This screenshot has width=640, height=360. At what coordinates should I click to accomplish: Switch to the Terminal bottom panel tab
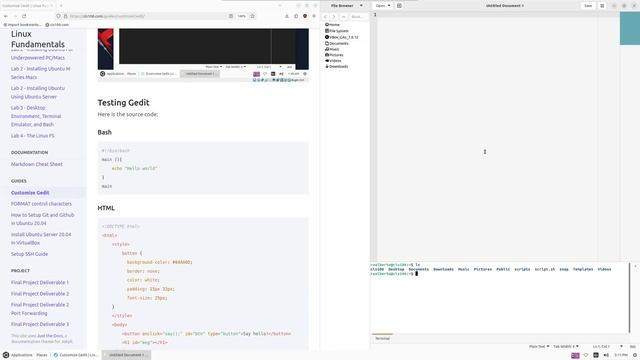pos(382,338)
